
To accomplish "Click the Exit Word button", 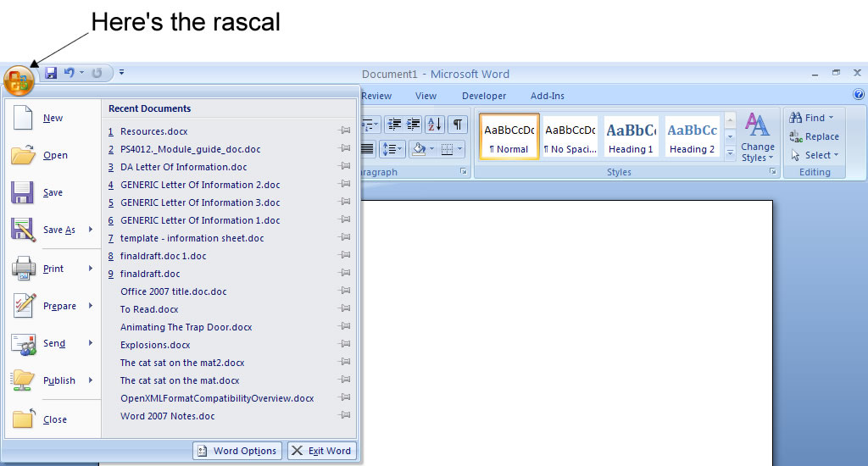I will [321, 451].
